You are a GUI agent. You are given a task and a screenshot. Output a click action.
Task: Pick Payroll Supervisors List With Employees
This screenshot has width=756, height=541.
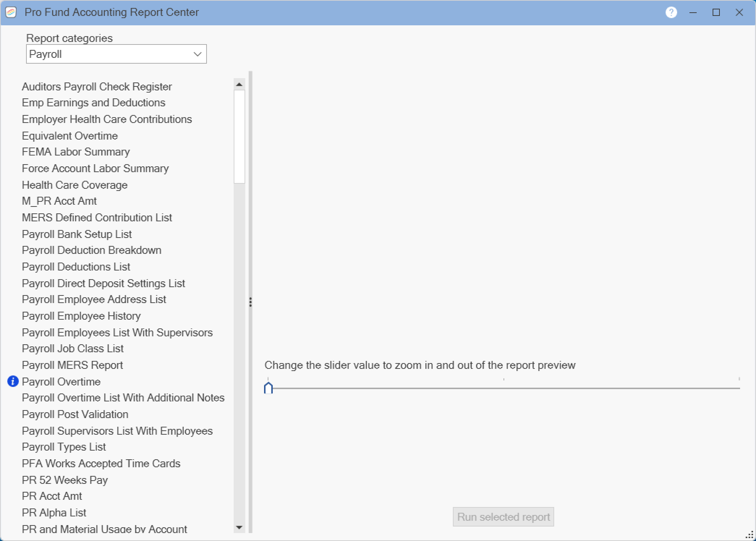point(117,431)
